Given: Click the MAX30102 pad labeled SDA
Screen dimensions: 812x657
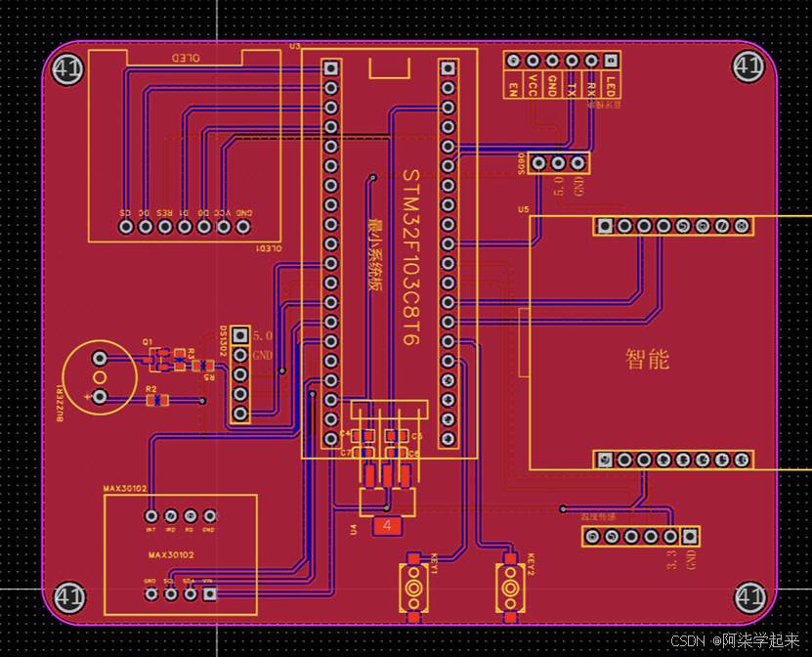Looking at the screenshot, I should coord(191,593).
